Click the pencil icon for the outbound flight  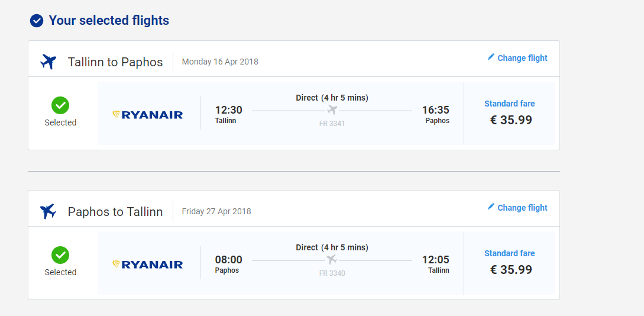491,57
